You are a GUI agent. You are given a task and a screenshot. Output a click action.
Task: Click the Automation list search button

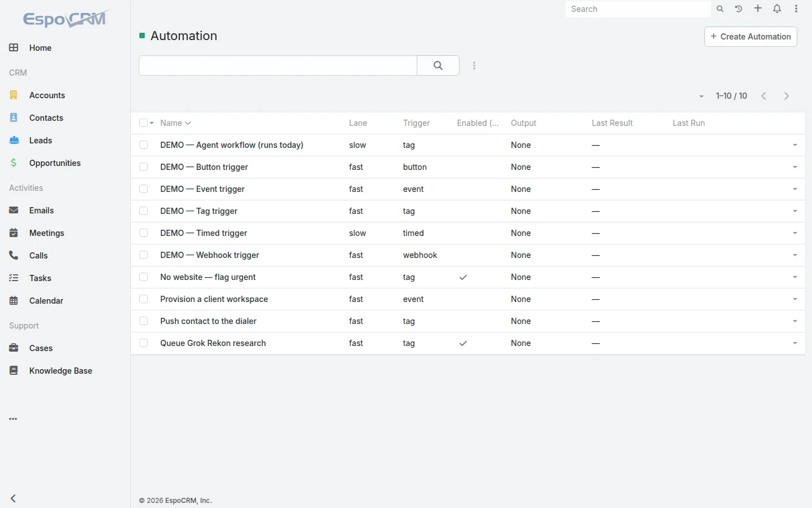tap(438, 65)
